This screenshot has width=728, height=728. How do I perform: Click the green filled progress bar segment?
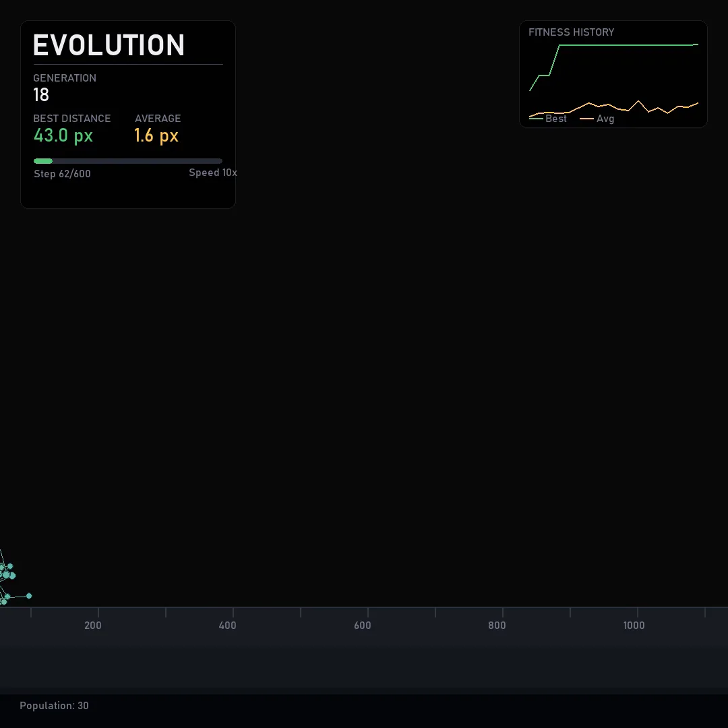43,161
